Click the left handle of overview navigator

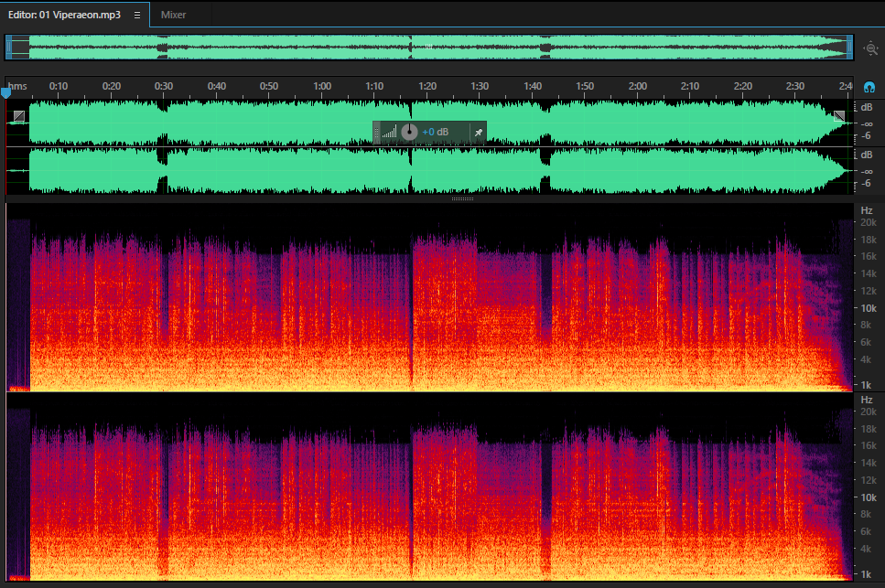8,47
